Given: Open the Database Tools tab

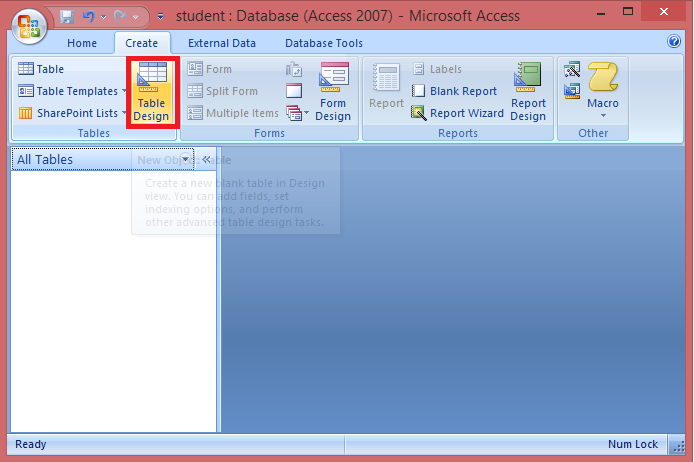Looking at the screenshot, I should click(x=324, y=43).
